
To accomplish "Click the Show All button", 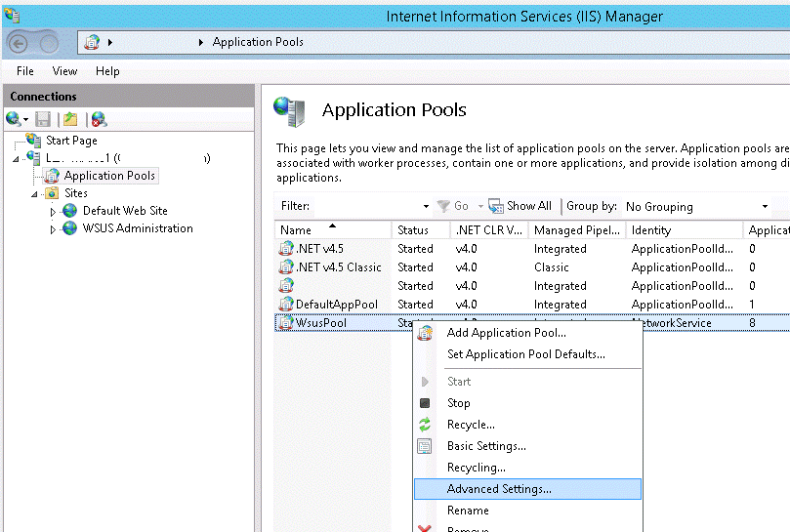I will tap(520, 206).
